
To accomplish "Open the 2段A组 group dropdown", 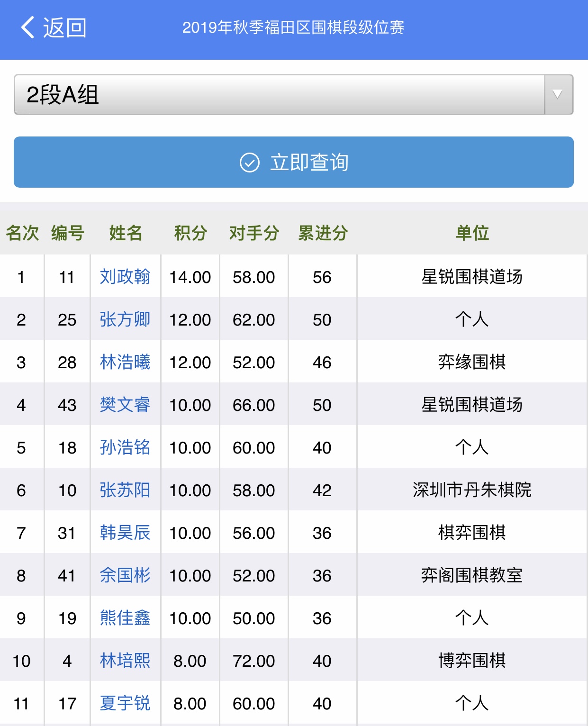I will tap(280, 95).
